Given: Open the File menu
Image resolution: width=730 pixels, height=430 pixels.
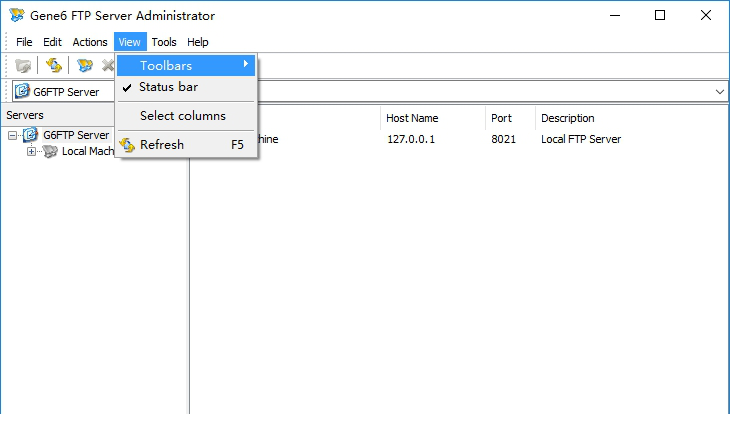Looking at the screenshot, I should click(x=24, y=42).
